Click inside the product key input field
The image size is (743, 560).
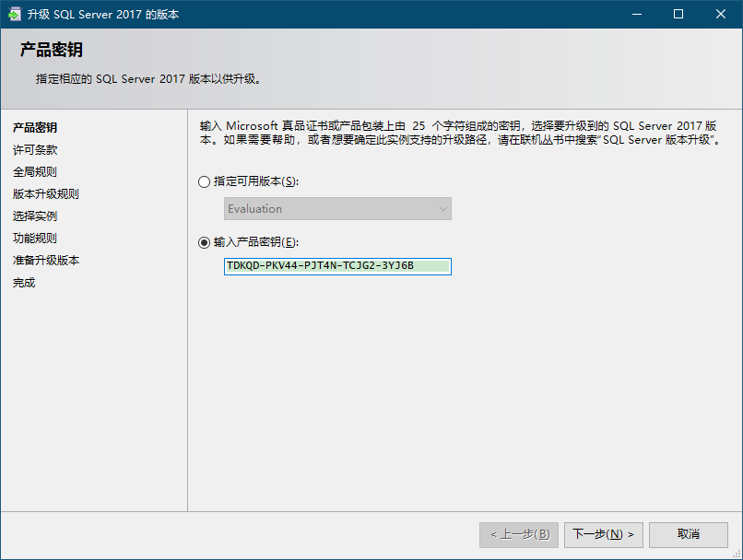336,266
